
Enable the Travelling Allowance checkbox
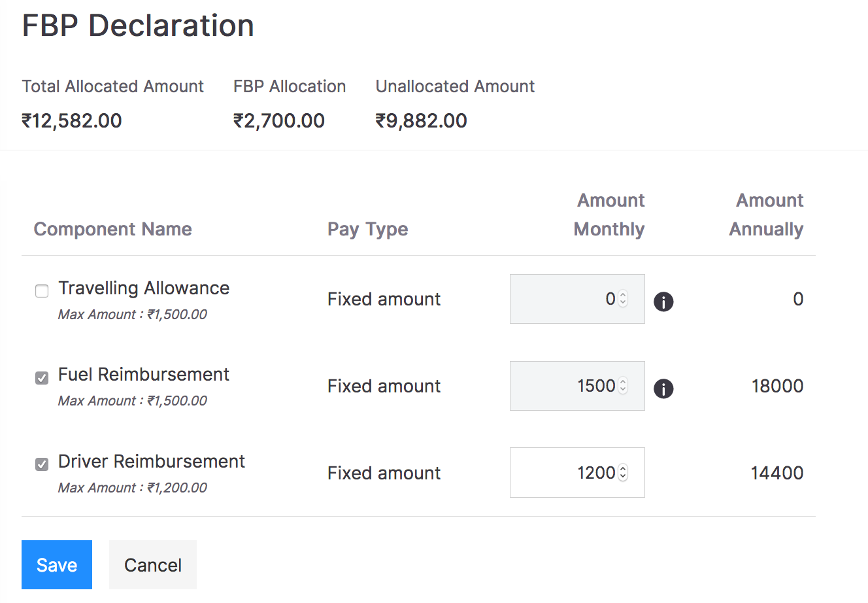click(42, 291)
